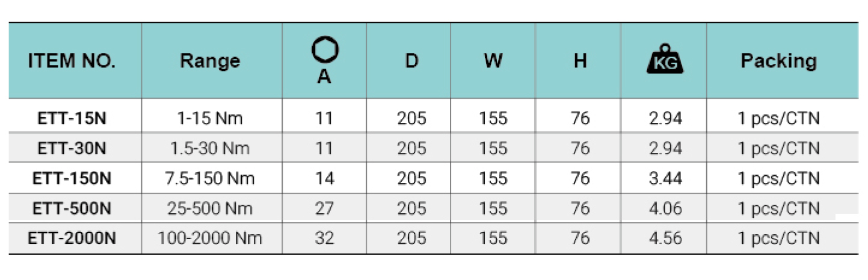Select the ITEM NO. column header
The width and height of the screenshot is (868, 280).
tap(72, 61)
